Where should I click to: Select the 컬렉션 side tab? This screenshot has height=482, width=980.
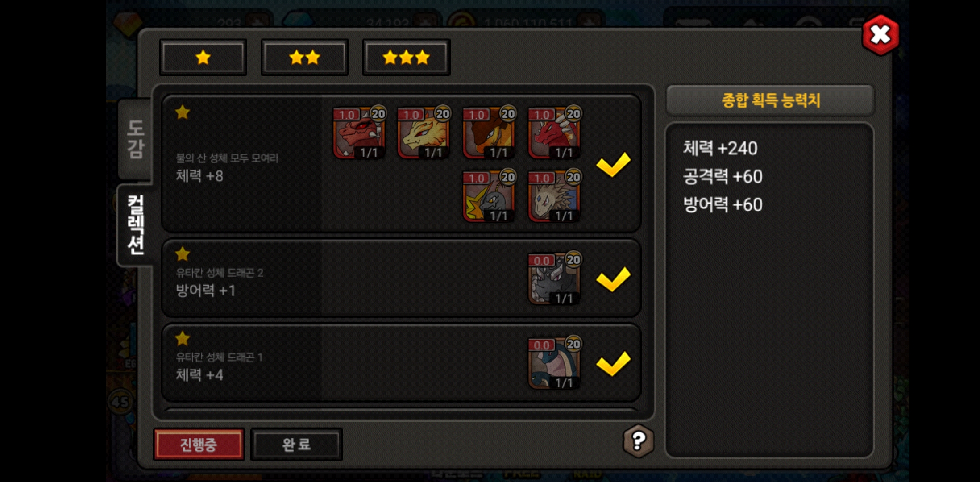pyautogui.click(x=135, y=225)
